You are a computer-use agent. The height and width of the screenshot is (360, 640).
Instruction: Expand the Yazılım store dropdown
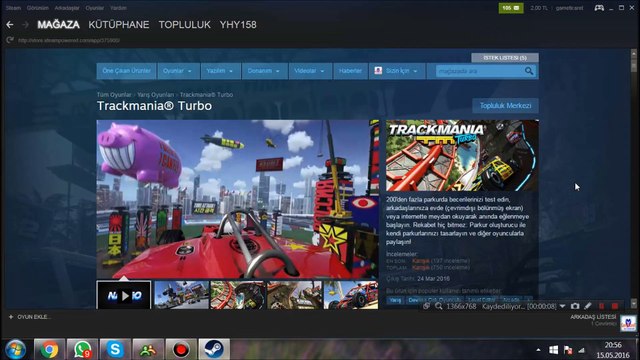(x=220, y=71)
